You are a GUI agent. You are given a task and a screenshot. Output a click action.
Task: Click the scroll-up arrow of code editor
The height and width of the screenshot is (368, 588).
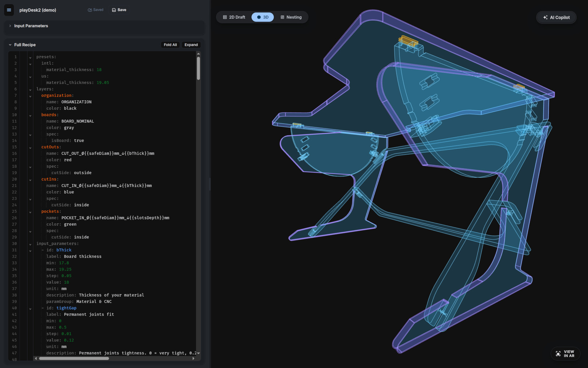tap(198, 54)
